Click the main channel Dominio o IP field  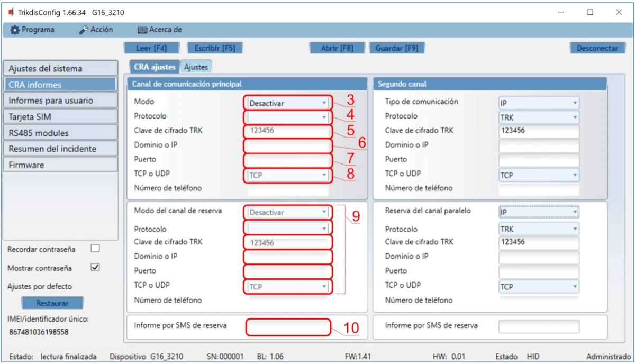click(288, 145)
